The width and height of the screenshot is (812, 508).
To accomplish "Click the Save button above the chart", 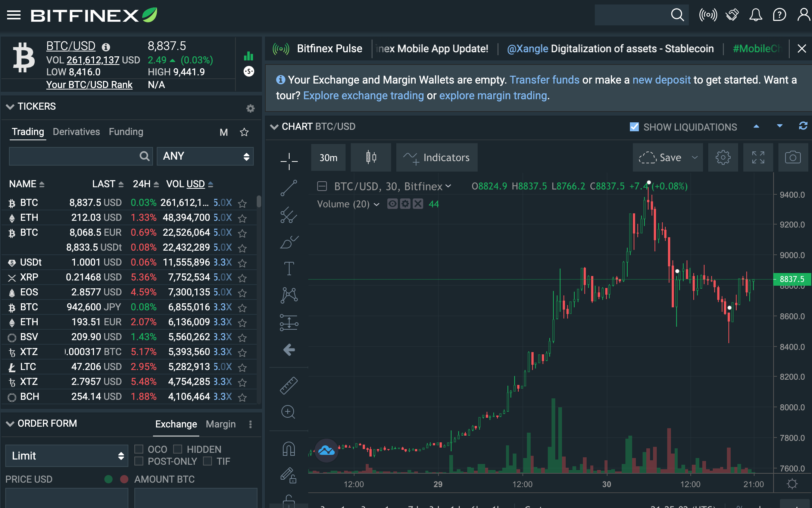I will [667, 157].
